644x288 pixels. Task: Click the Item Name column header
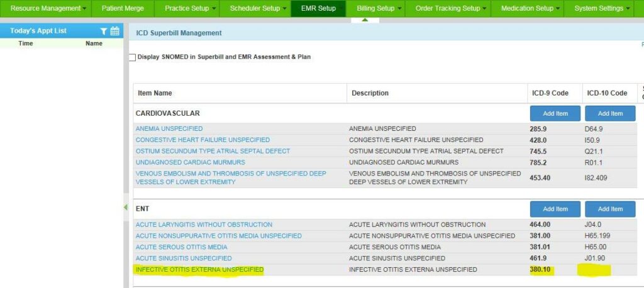click(x=155, y=93)
